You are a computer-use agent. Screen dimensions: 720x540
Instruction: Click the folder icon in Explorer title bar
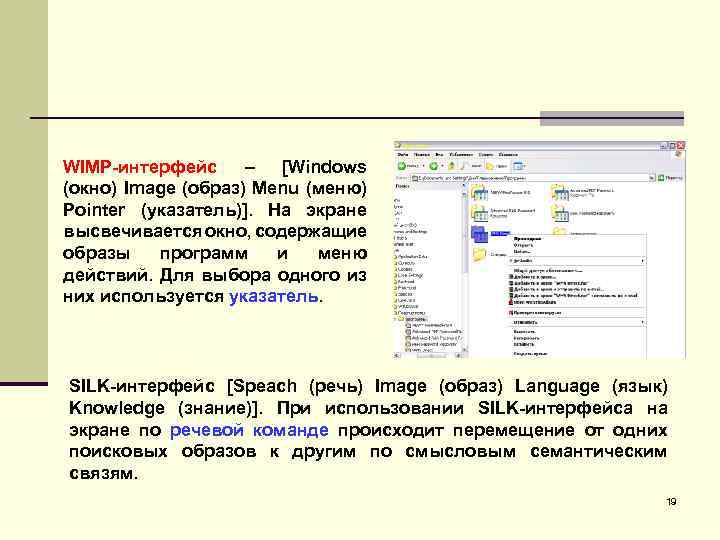click(x=399, y=145)
